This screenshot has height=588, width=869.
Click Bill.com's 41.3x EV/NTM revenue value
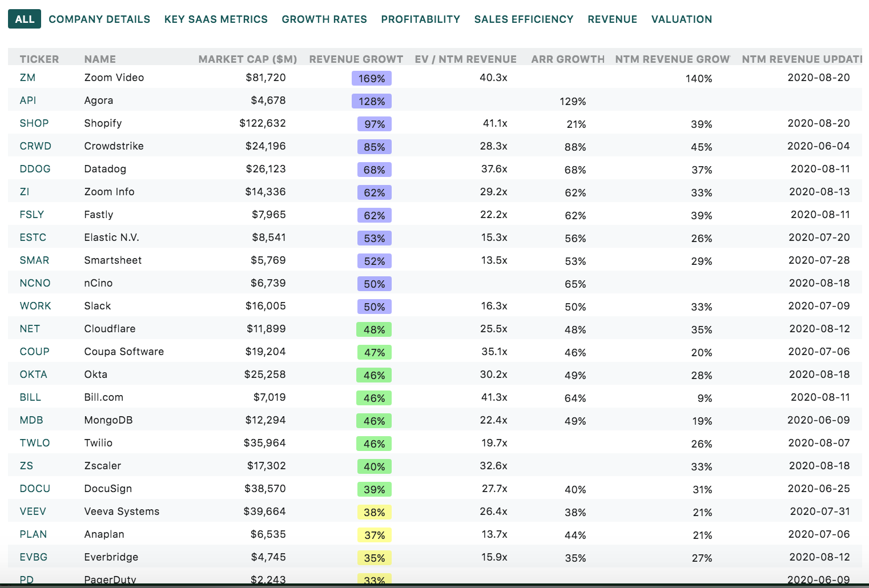tap(494, 397)
